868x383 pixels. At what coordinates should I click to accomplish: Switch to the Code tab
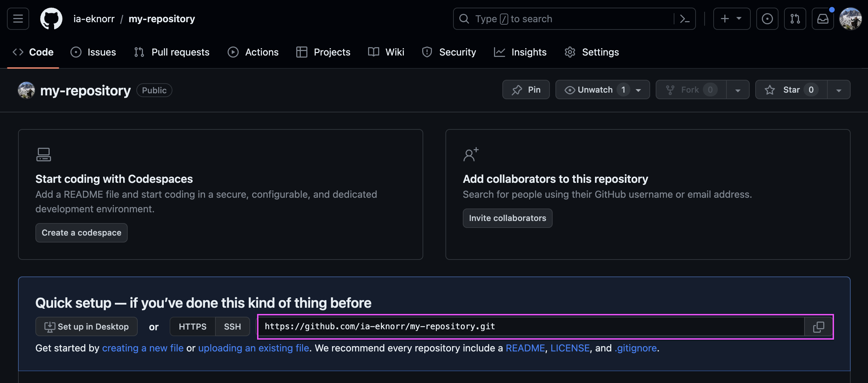click(33, 52)
